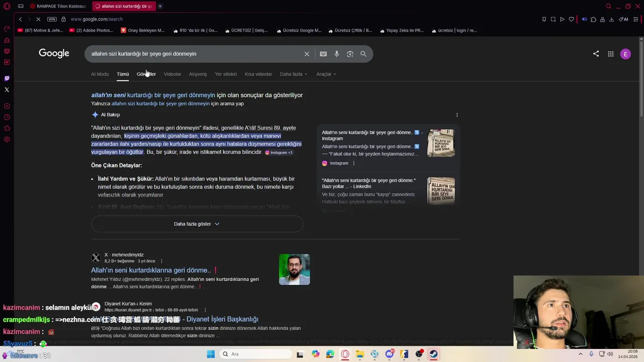
Task: Clear the Google search box text
Action: point(306,54)
